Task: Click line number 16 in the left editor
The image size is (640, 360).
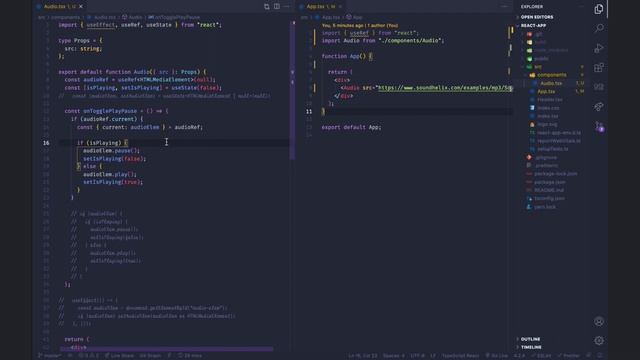Action: [46, 143]
